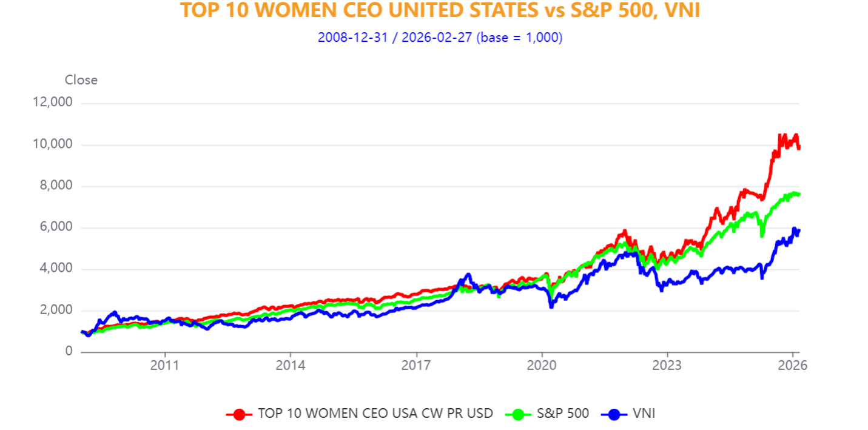Select the 2014 x-axis label

point(291,366)
